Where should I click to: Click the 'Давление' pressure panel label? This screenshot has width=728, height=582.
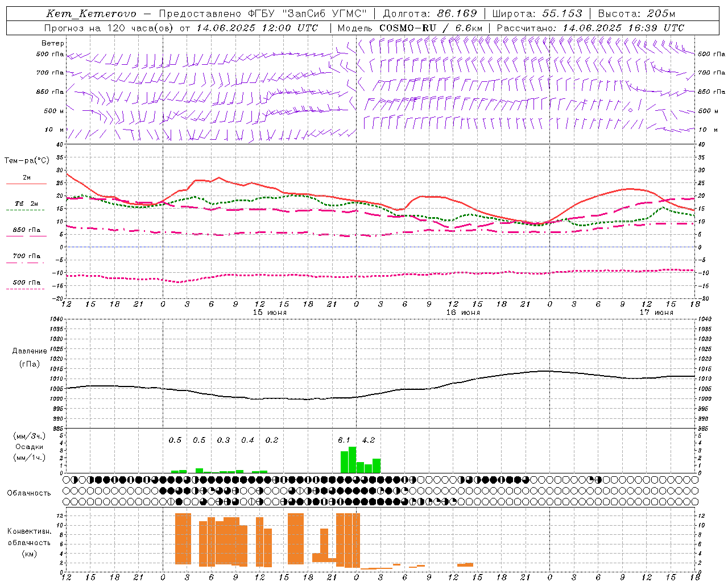pyautogui.click(x=29, y=351)
